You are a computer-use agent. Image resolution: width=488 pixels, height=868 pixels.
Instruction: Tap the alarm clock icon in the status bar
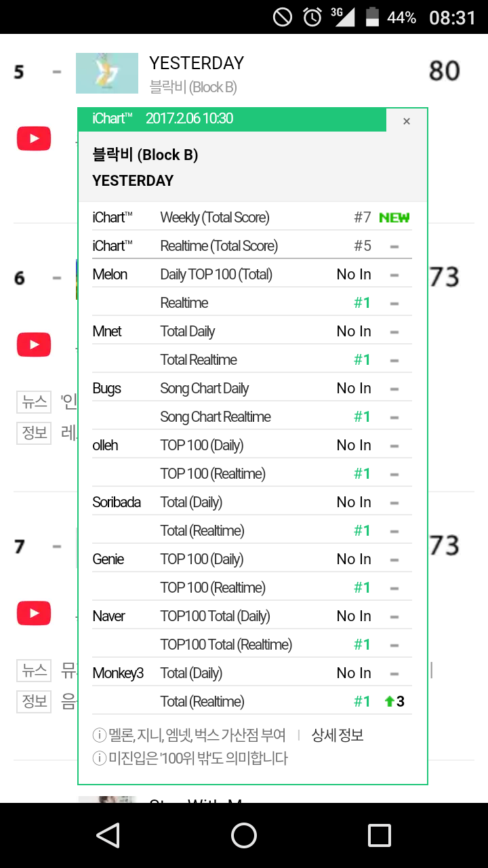[x=312, y=17]
